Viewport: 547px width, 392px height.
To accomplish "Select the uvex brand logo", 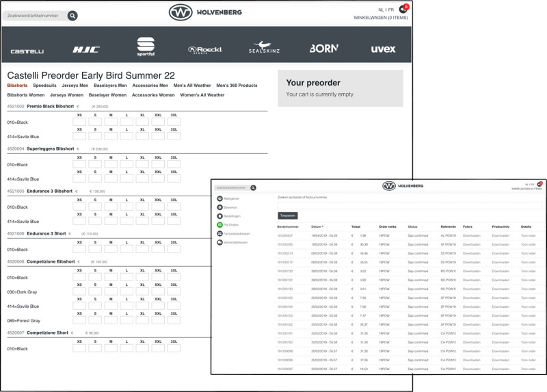I will 383,49.
